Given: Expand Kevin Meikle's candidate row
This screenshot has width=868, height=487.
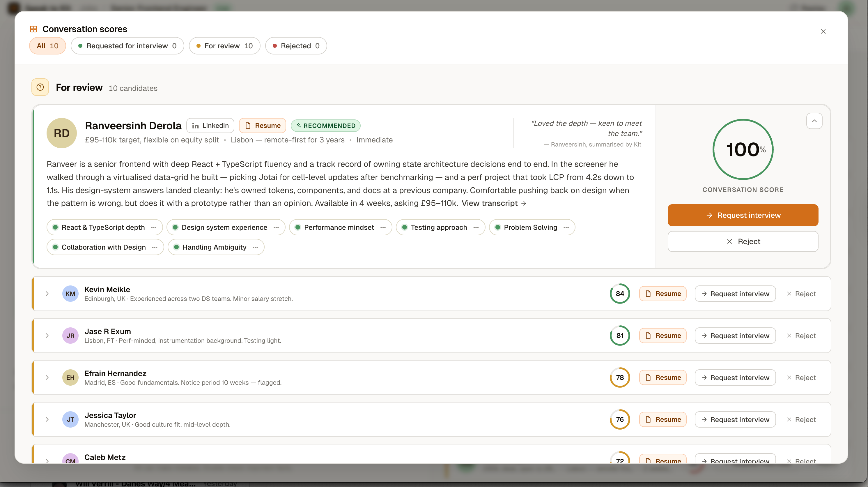Looking at the screenshot, I should [x=47, y=294].
